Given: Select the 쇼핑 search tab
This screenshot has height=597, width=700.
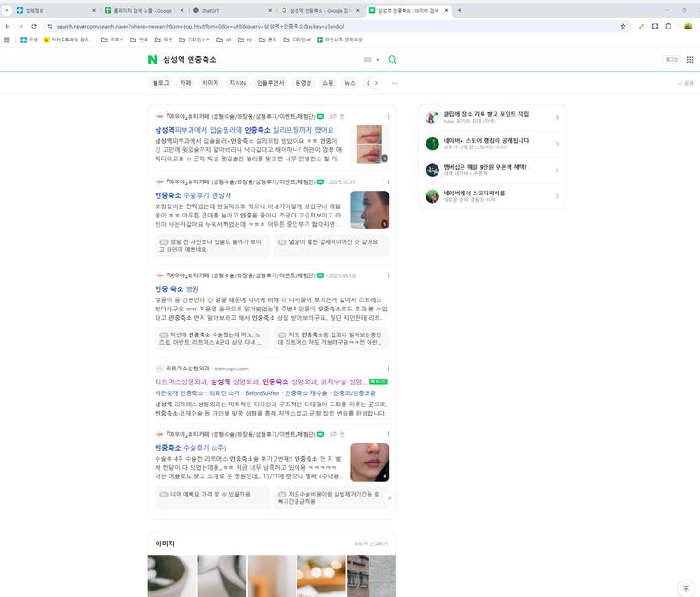Looking at the screenshot, I should pyautogui.click(x=328, y=83).
